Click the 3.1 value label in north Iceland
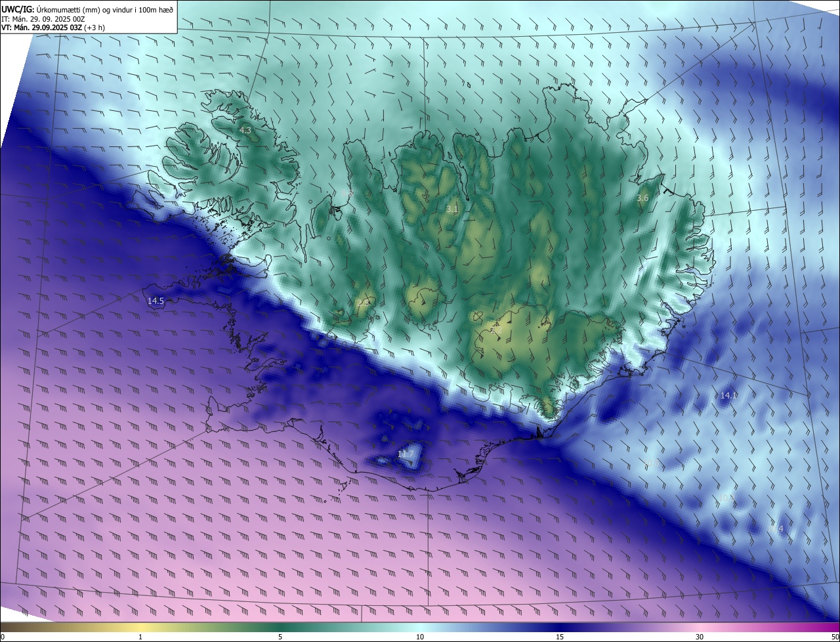 click(451, 209)
